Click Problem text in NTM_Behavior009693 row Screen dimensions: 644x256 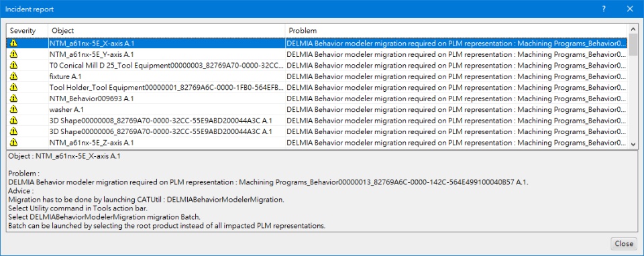pyautogui.click(x=456, y=99)
